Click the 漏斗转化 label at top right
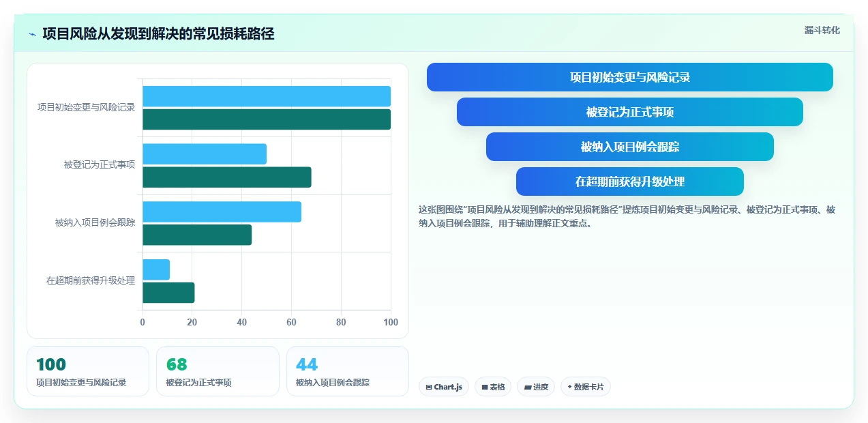The height and width of the screenshot is (423, 868). (822, 31)
